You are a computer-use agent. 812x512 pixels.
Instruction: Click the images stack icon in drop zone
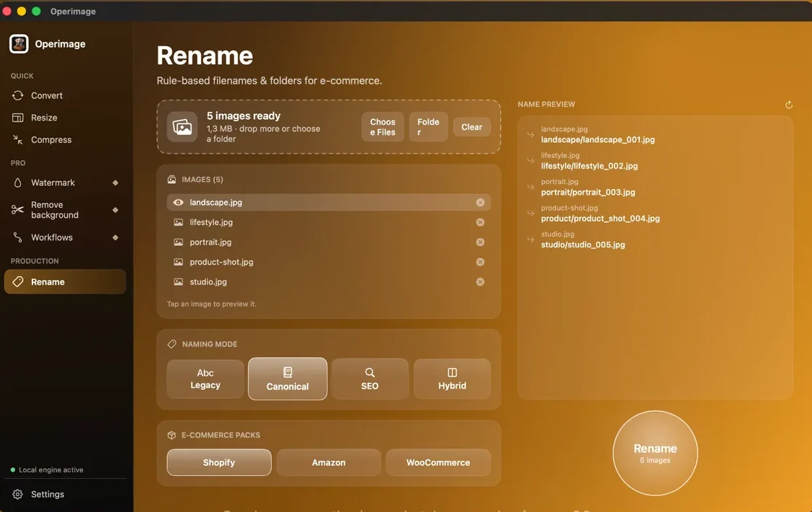(x=182, y=127)
